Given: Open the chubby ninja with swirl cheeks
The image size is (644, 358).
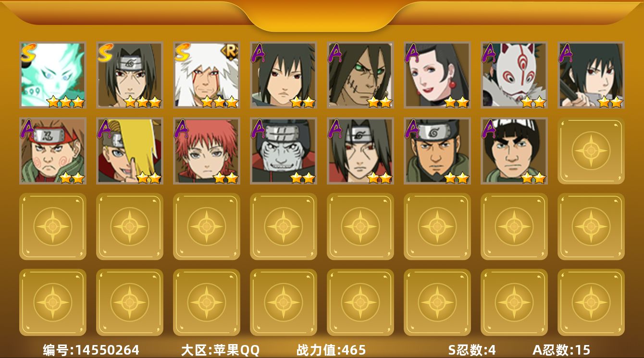Looking at the screenshot, I should tap(53, 151).
